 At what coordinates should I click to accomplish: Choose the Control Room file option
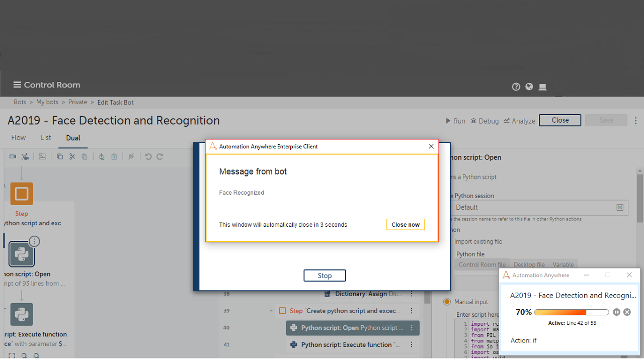[x=482, y=264]
